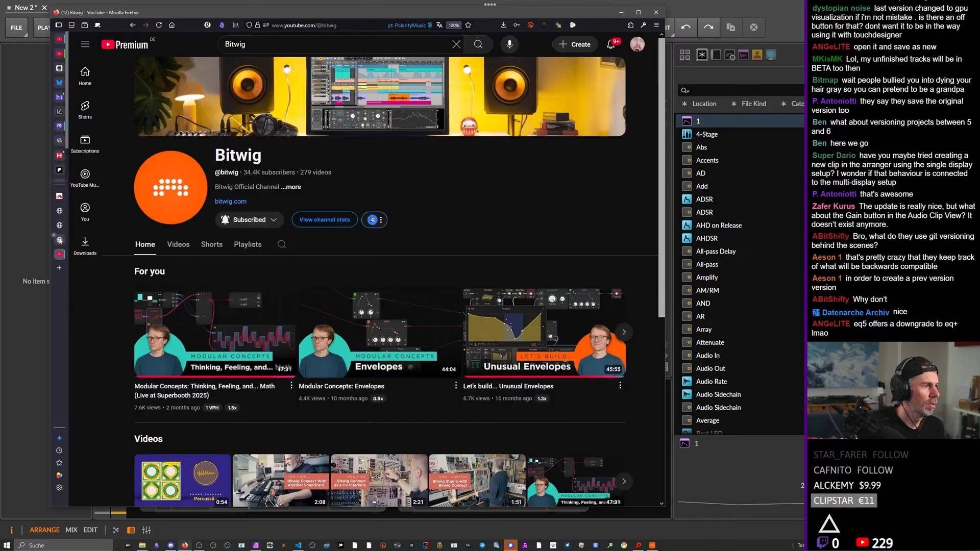The height and width of the screenshot is (551, 980).
Task: Open the Modular Concepts: Envelopes video thumbnail
Action: [x=379, y=332]
